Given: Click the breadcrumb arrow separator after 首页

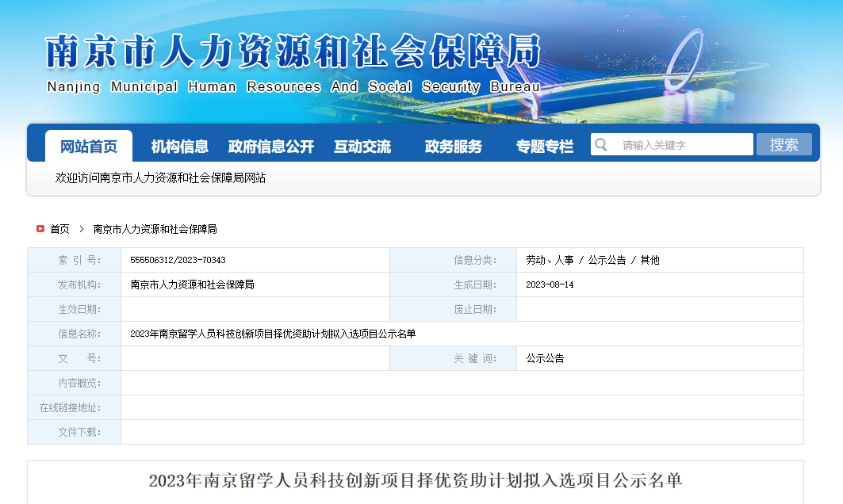Looking at the screenshot, I should [x=81, y=229].
